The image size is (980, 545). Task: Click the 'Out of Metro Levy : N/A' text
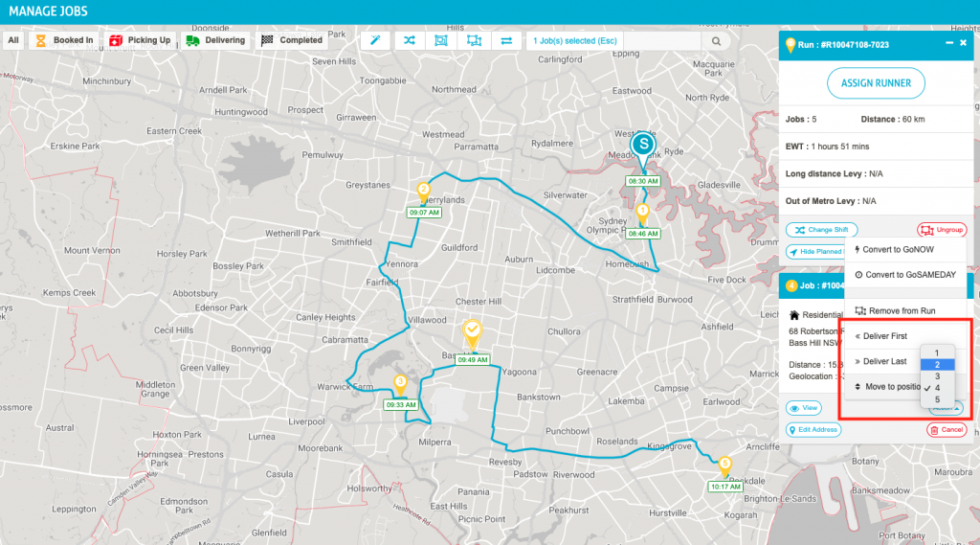point(831,201)
